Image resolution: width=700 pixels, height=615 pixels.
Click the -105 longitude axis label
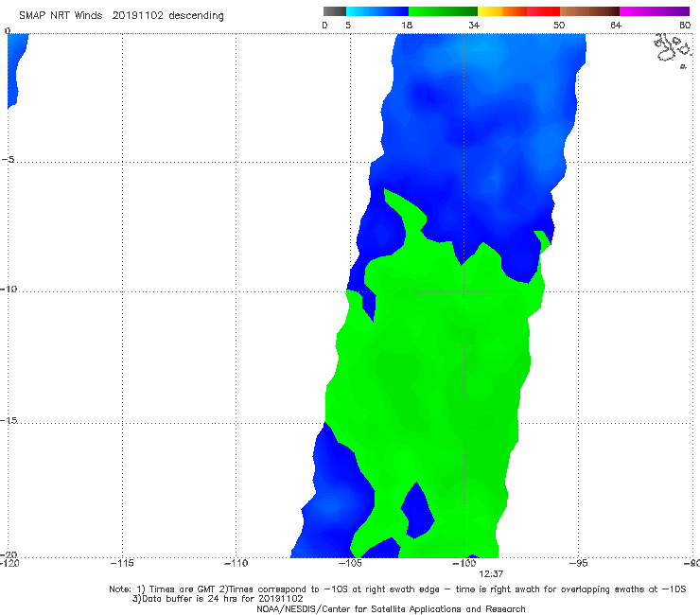350,563
